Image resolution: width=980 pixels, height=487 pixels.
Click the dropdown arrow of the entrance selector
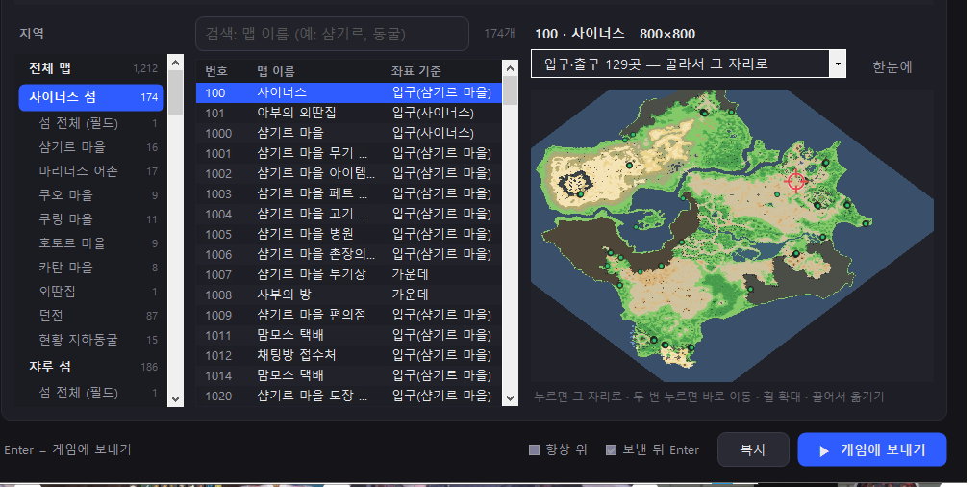pyautogui.click(x=838, y=64)
